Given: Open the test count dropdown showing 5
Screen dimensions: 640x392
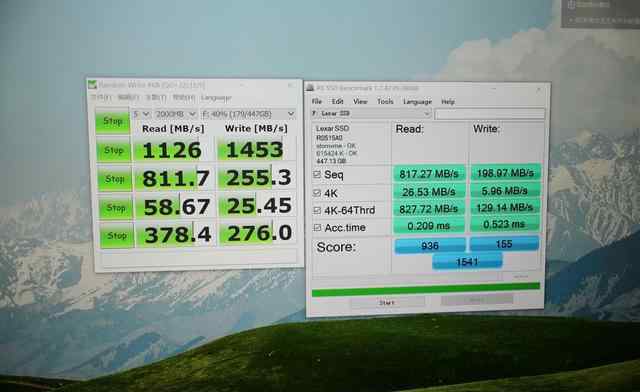Looking at the screenshot, I should 141,114.
